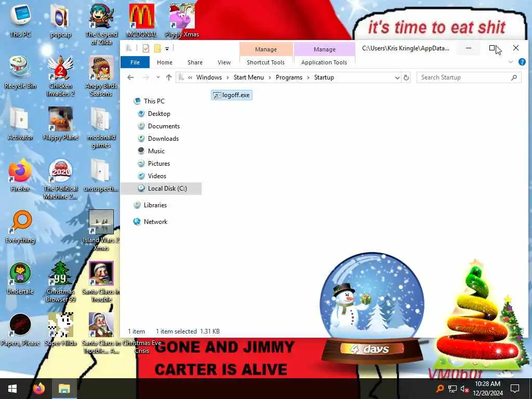Select the logoff.exe file

coord(232,96)
